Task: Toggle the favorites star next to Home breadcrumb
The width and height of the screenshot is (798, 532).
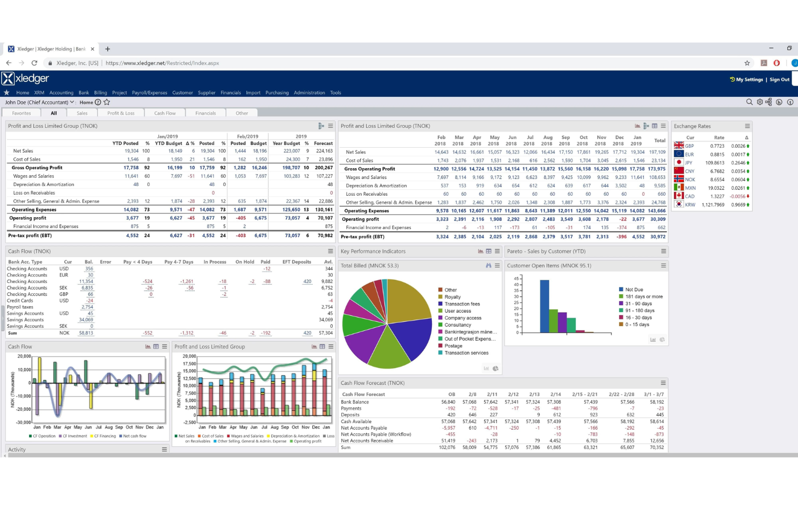Action: tap(107, 102)
